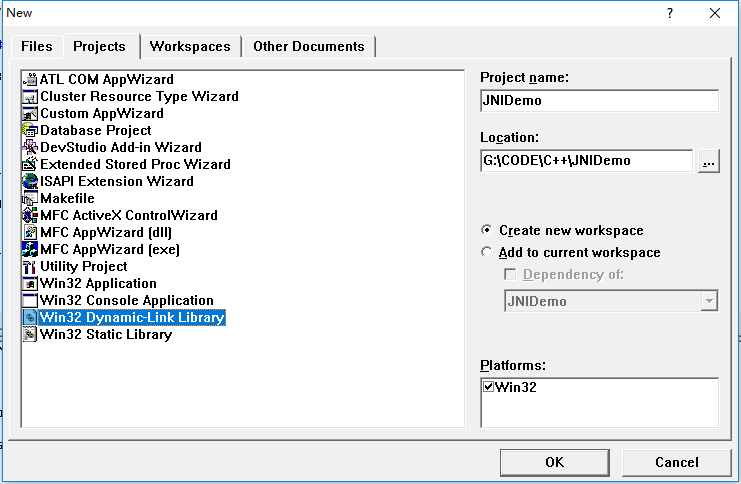Image resolution: width=741 pixels, height=484 pixels.
Task: Select Win32 Static Library label
Action: 106,335
